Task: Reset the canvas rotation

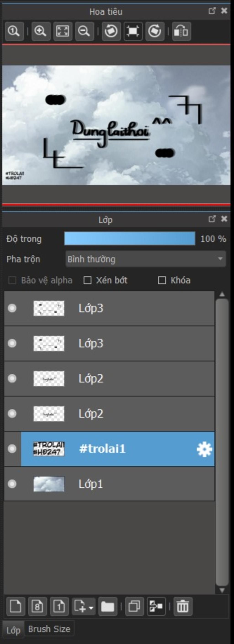Action: (133, 31)
